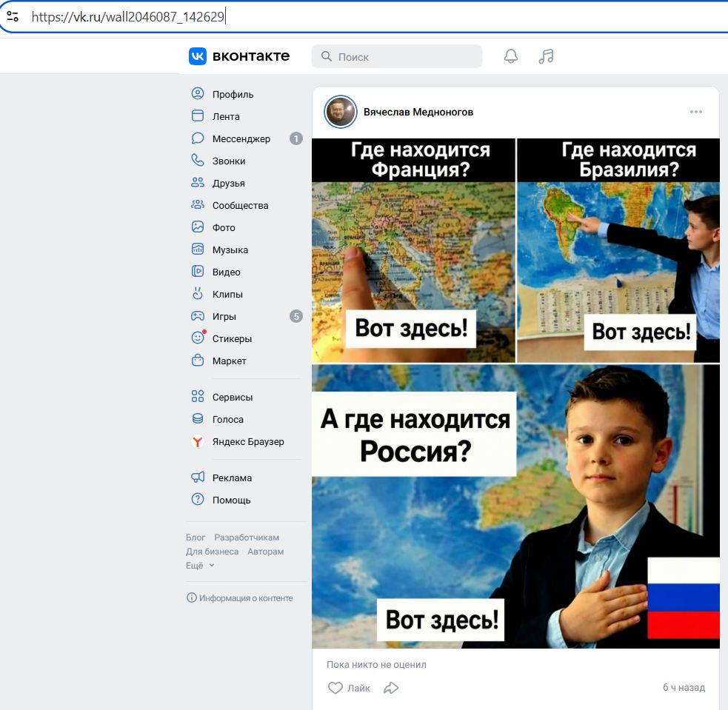Click the Видео play icon
The height and width of the screenshot is (710, 728).
(198, 272)
